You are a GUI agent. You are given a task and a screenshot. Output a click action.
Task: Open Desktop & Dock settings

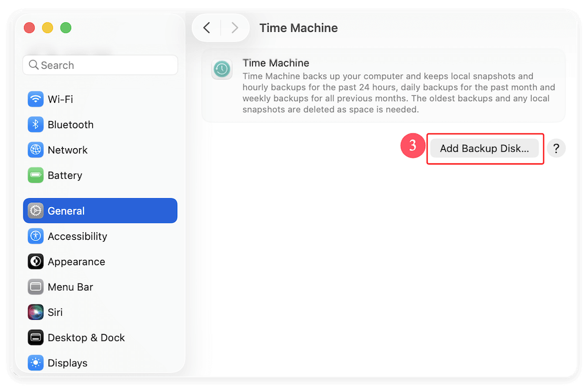tap(86, 337)
